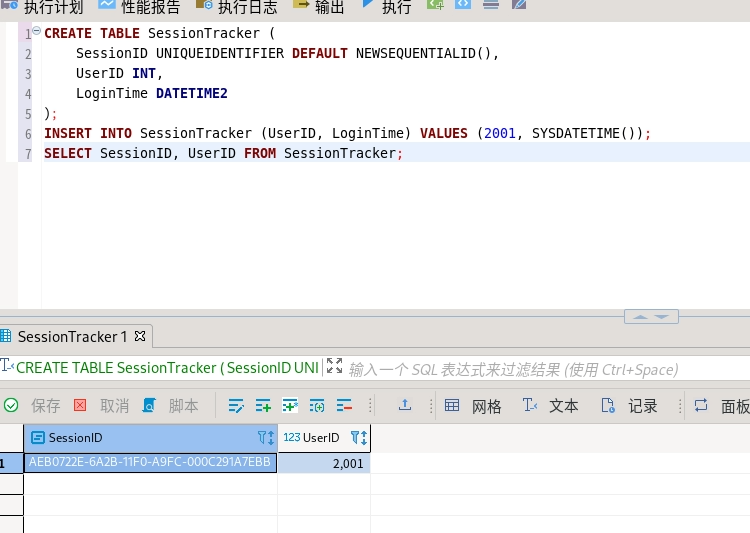This screenshot has height=533, width=750.
Task: Click the expand filter panel icon
Action: click(x=334, y=367)
